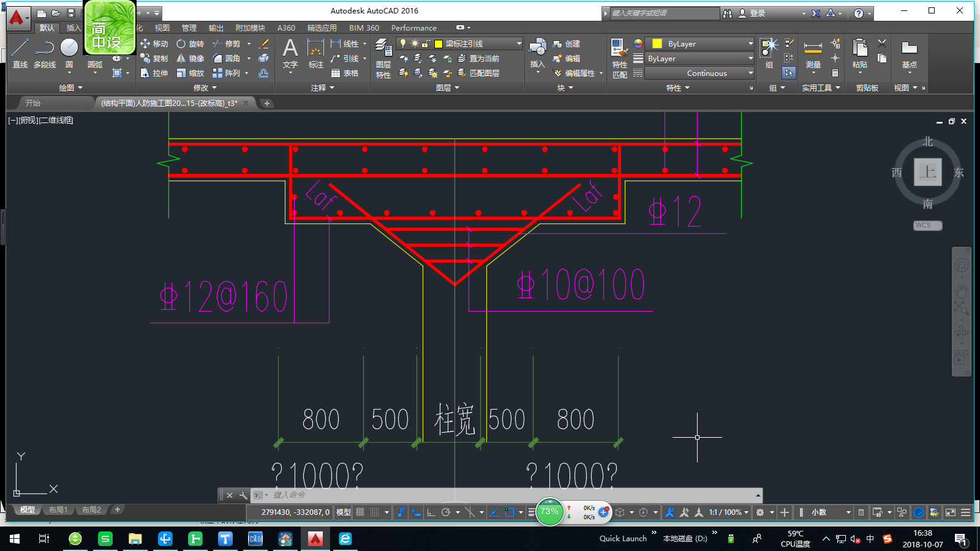Click the 创建 (Create block) tool
This screenshot has height=551, width=980.
566,43
